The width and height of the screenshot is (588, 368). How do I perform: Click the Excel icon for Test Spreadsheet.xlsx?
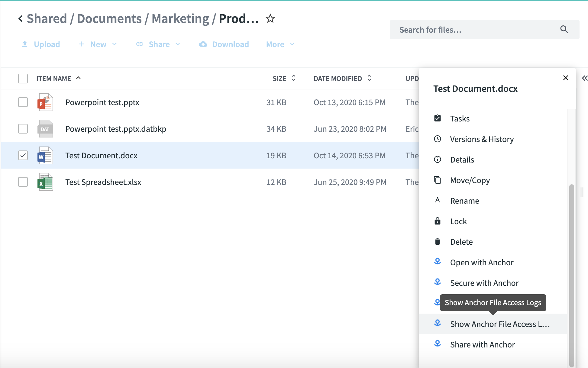coord(45,182)
